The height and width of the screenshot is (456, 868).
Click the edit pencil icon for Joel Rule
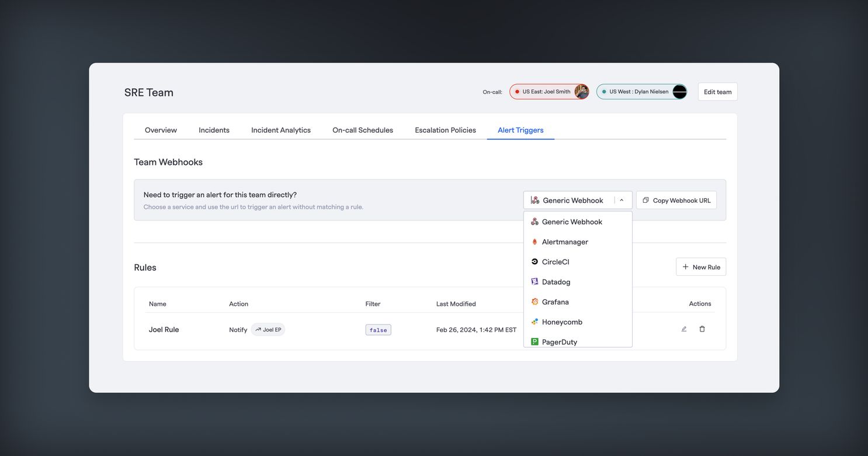(x=684, y=329)
